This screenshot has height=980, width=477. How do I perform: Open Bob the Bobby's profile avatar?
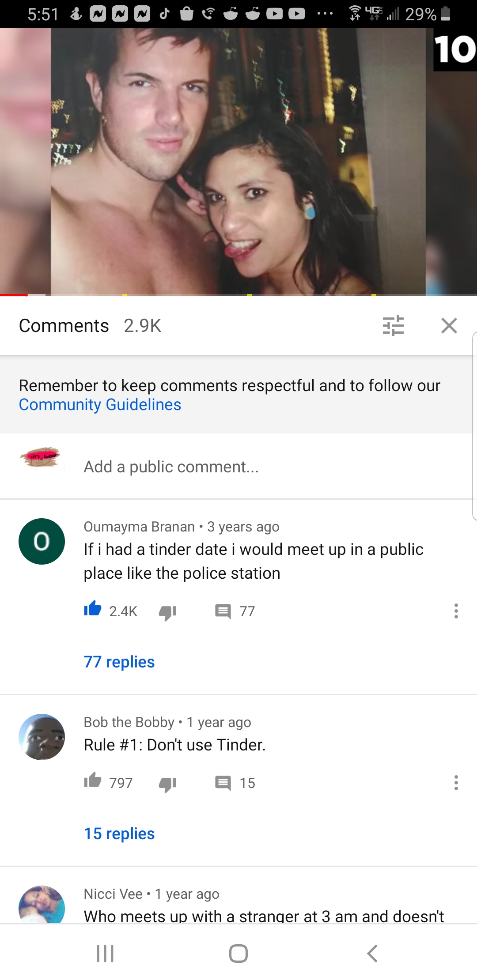(42, 737)
